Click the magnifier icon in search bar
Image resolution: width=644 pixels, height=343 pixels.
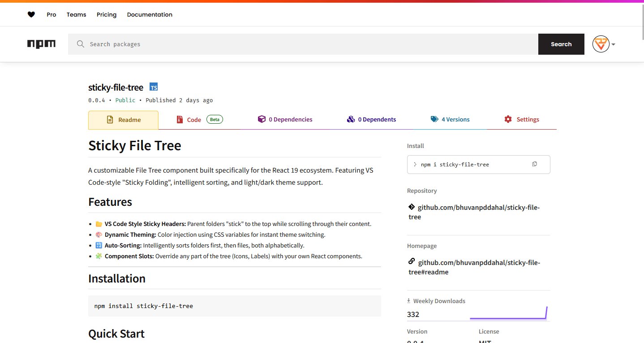click(x=81, y=44)
